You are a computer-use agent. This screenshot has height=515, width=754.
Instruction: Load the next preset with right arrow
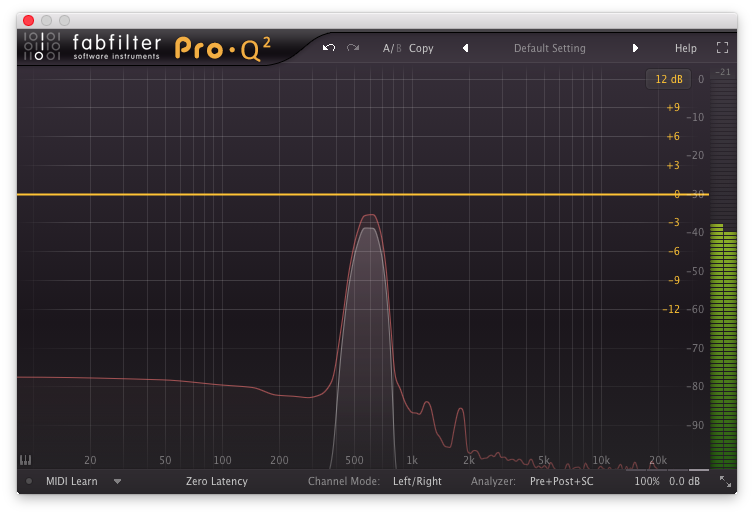[635, 48]
